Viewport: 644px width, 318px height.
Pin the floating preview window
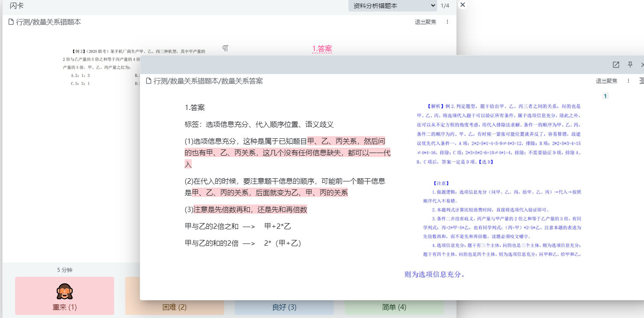click(x=630, y=65)
